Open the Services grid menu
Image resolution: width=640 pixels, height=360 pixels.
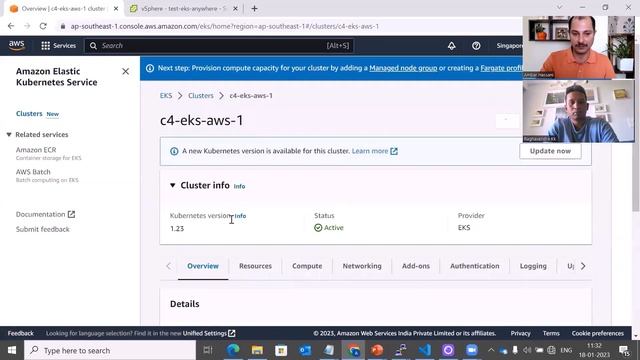[x=58, y=46]
